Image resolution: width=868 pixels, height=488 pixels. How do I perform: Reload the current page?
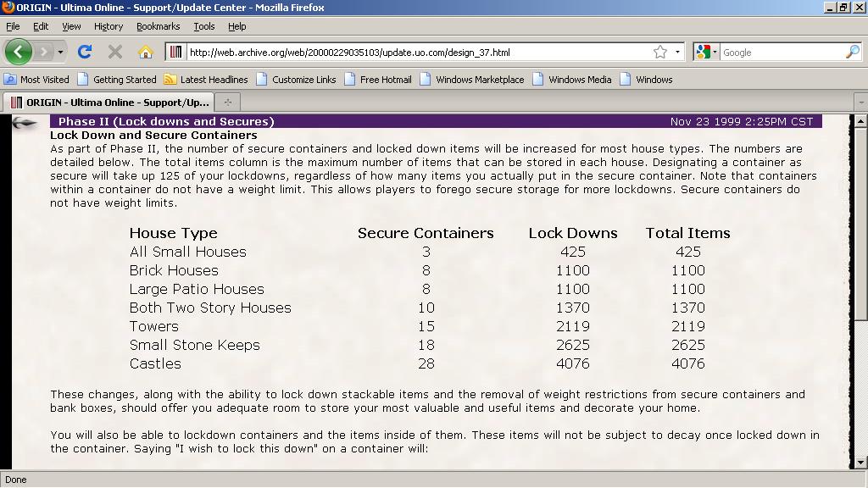pyautogui.click(x=85, y=52)
